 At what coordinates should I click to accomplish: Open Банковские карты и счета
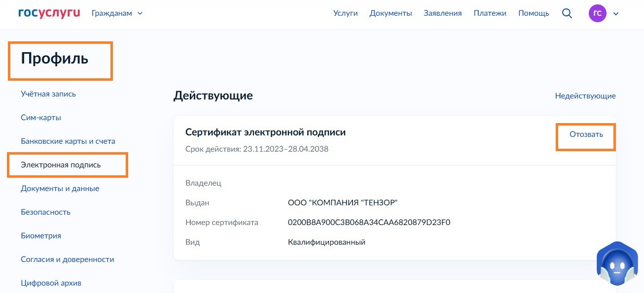pyautogui.click(x=68, y=141)
